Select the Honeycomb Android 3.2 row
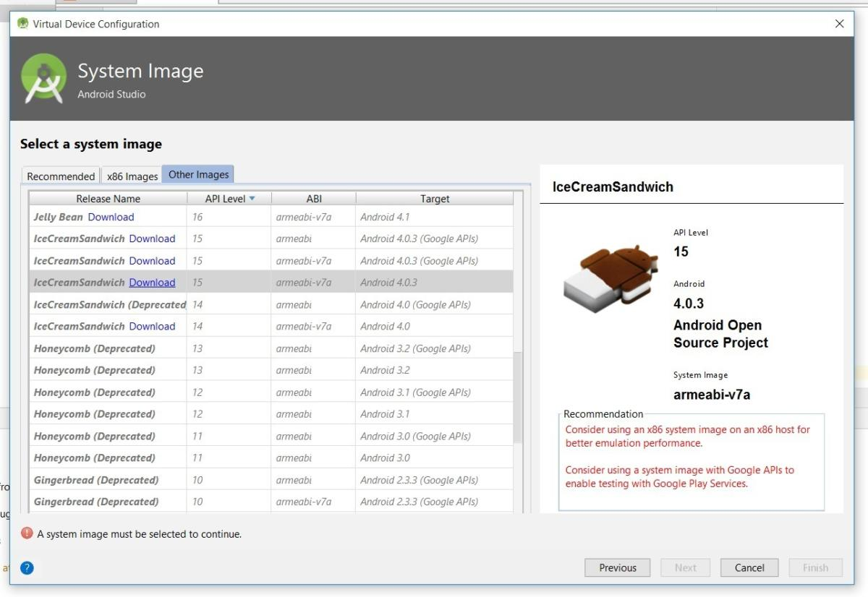868x597 pixels. tap(271, 370)
